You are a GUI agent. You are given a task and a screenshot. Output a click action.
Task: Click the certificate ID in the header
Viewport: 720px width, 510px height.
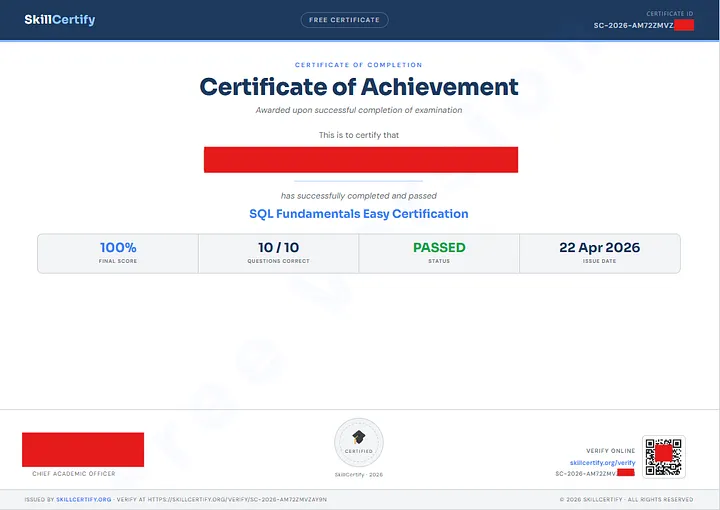(x=643, y=25)
